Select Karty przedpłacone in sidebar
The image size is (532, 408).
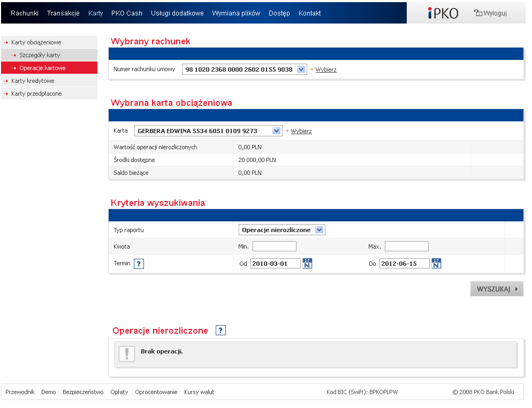pyautogui.click(x=49, y=94)
